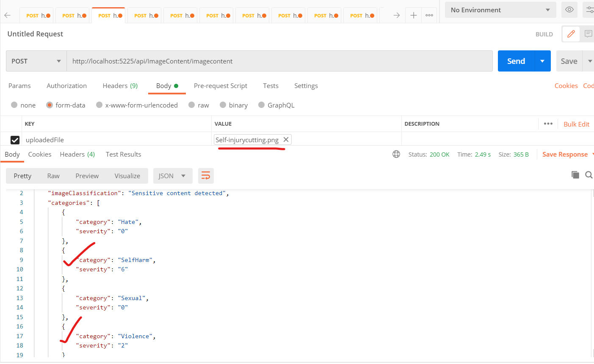Viewport: 594px width, 364px height.
Task: Click the blue Send button
Action: point(516,61)
